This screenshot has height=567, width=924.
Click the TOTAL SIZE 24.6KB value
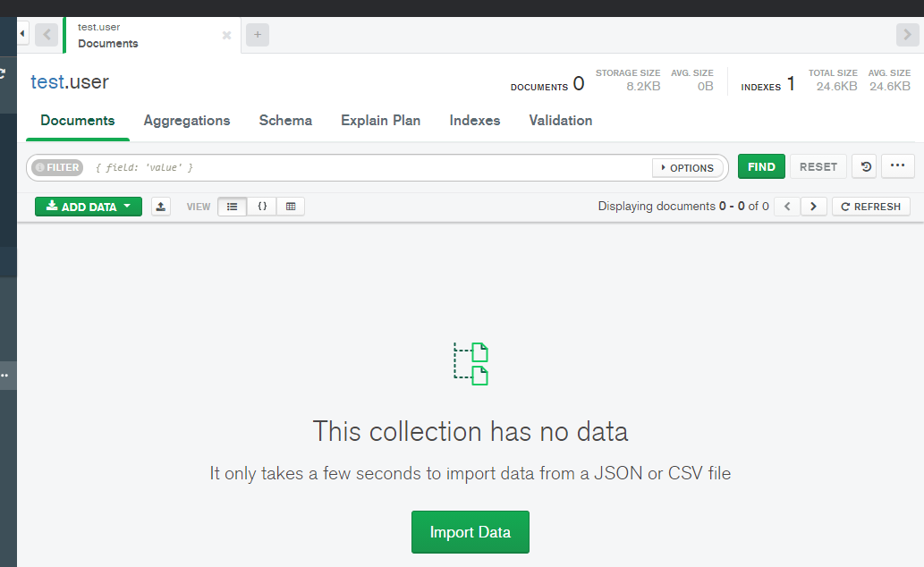click(836, 87)
